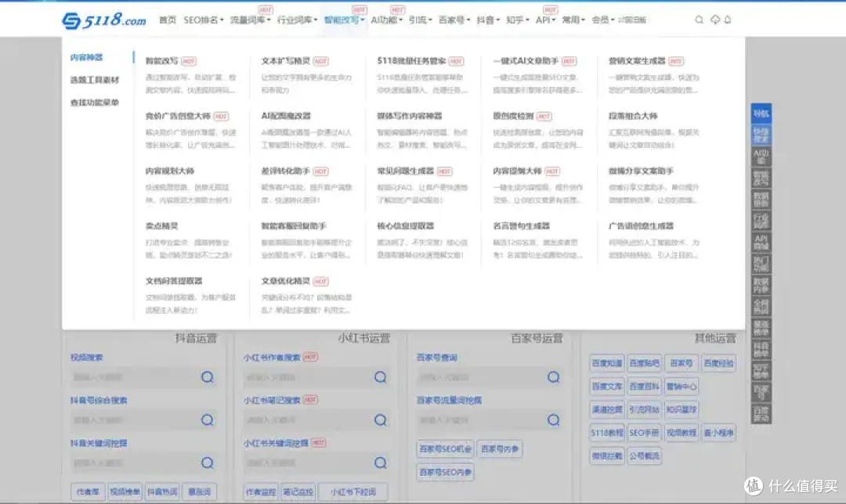Open 差评转化助手 tool
Screen dimensions: 846x504
285,171
